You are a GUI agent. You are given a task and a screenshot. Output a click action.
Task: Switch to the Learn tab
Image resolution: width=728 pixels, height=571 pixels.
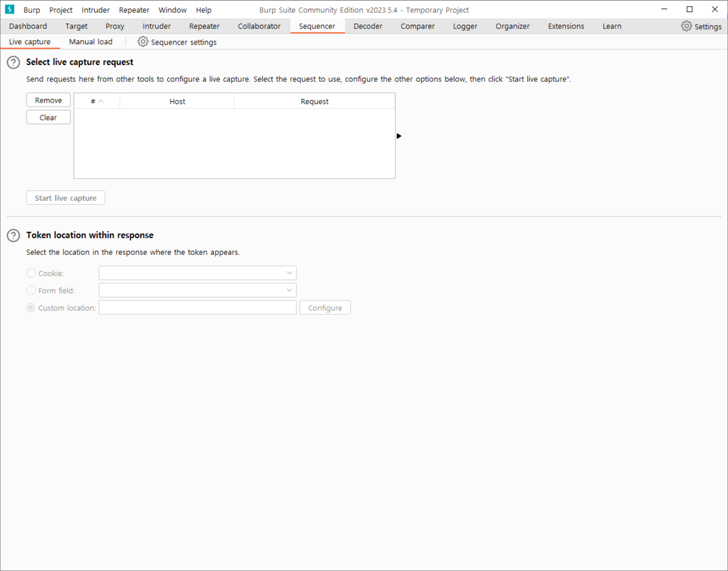(x=612, y=26)
